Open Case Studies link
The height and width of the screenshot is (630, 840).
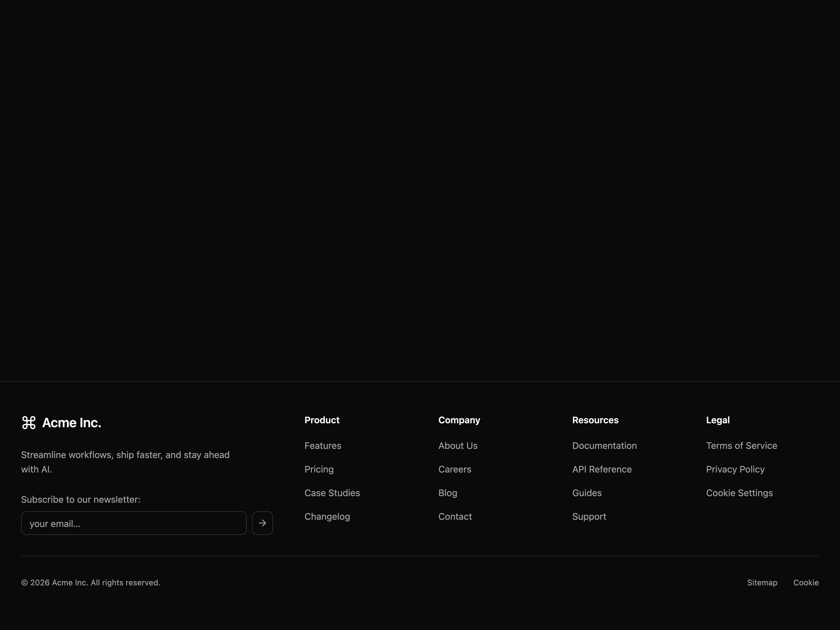(332, 493)
